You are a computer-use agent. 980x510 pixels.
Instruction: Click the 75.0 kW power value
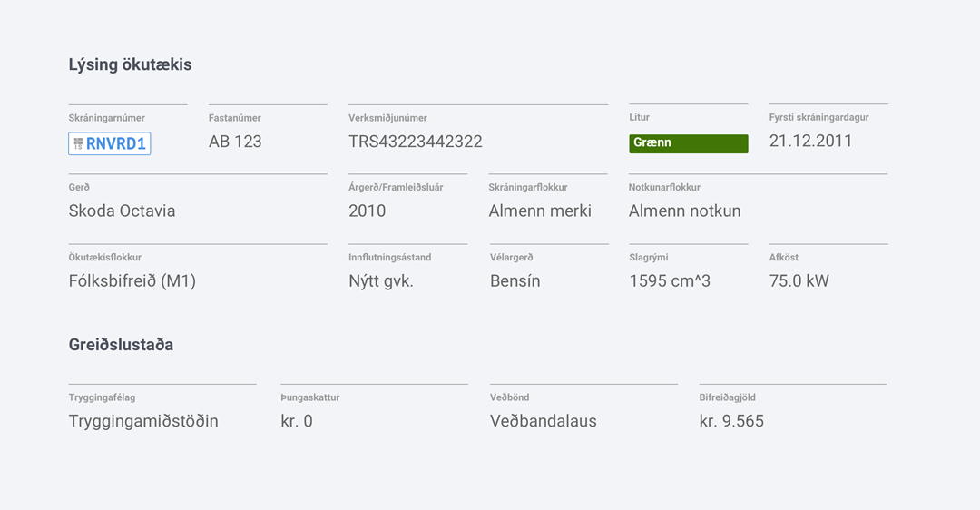tap(799, 280)
